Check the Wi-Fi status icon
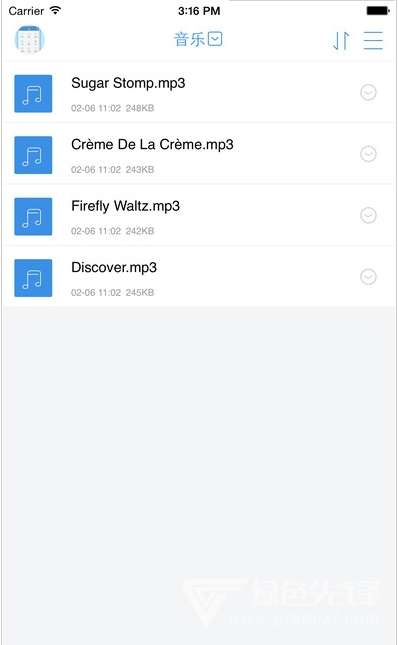The height and width of the screenshot is (645, 398). click(55, 10)
